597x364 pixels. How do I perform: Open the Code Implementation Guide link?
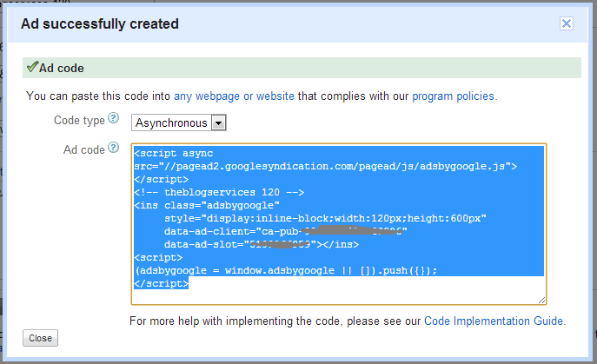(x=494, y=321)
